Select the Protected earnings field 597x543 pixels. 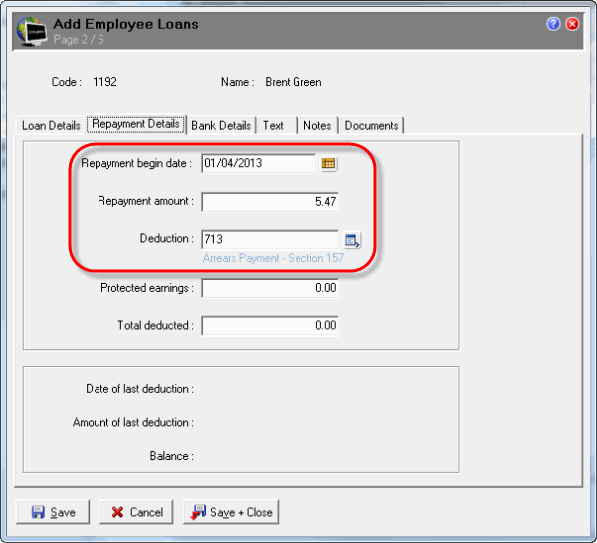(270, 288)
